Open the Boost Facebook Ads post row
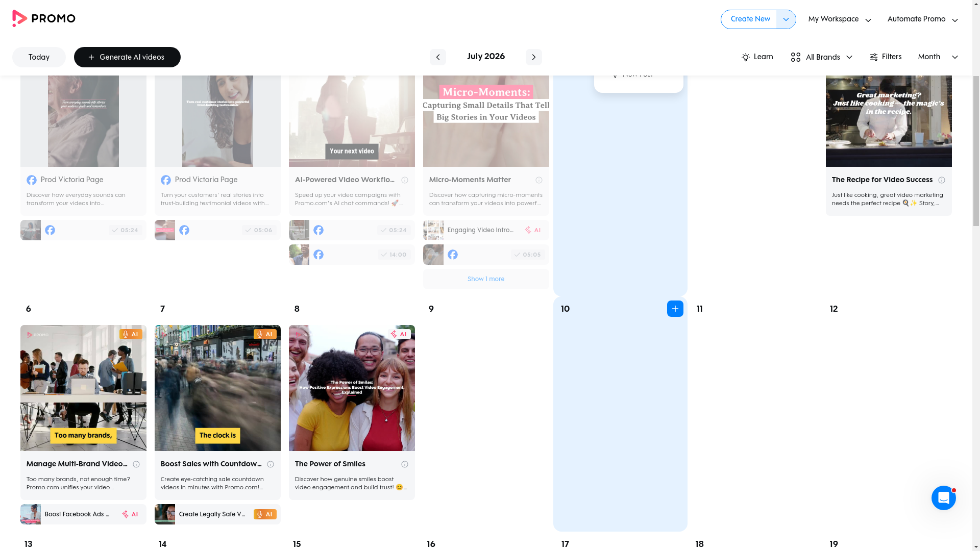Viewport: 980px width, 551px height. pos(83,514)
